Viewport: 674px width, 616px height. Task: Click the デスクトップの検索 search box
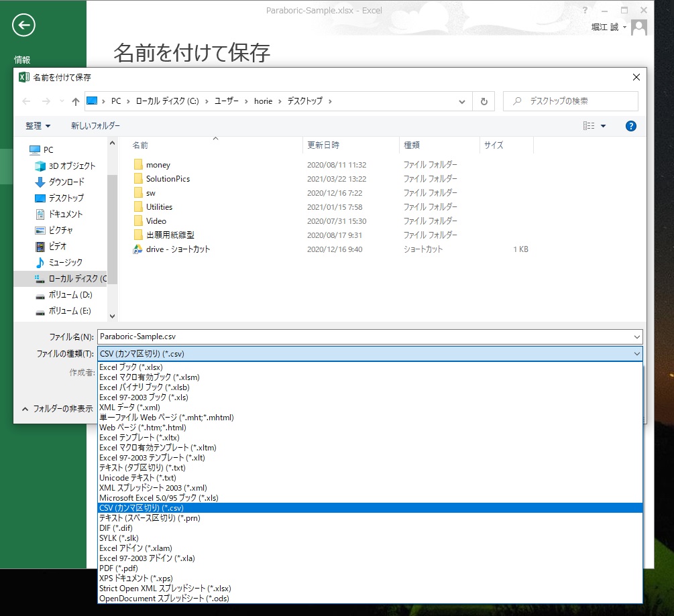[x=571, y=101]
